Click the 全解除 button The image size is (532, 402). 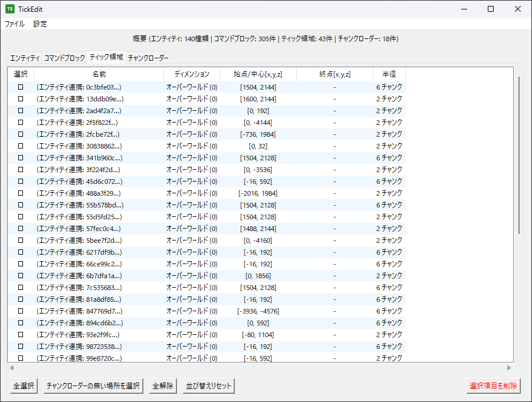point(163,385)
